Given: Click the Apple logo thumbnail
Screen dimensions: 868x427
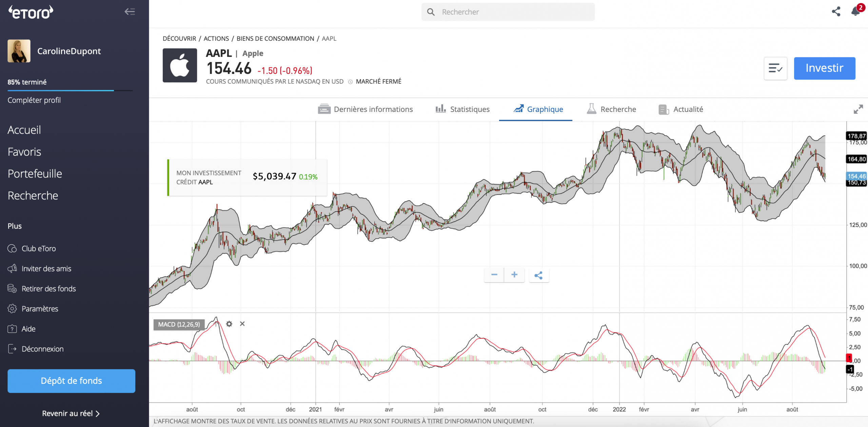Looking at the screenshot, I should pos(180,65).
